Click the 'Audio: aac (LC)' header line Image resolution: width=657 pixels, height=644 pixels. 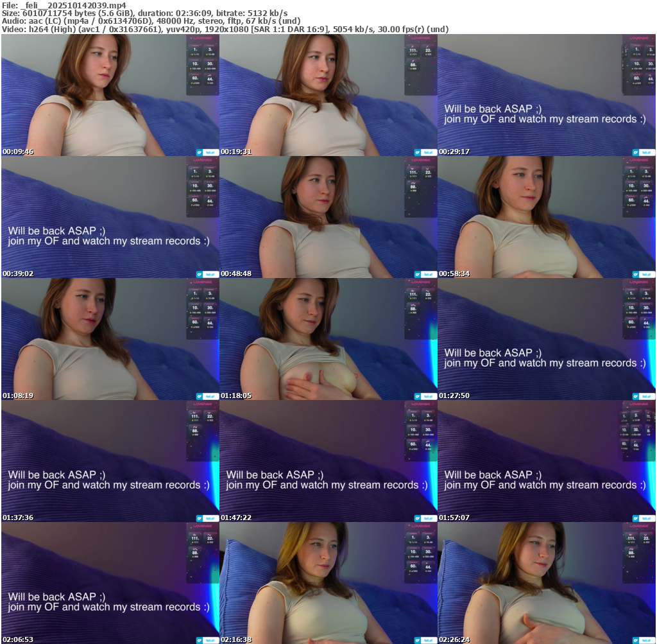pos(151,21)
